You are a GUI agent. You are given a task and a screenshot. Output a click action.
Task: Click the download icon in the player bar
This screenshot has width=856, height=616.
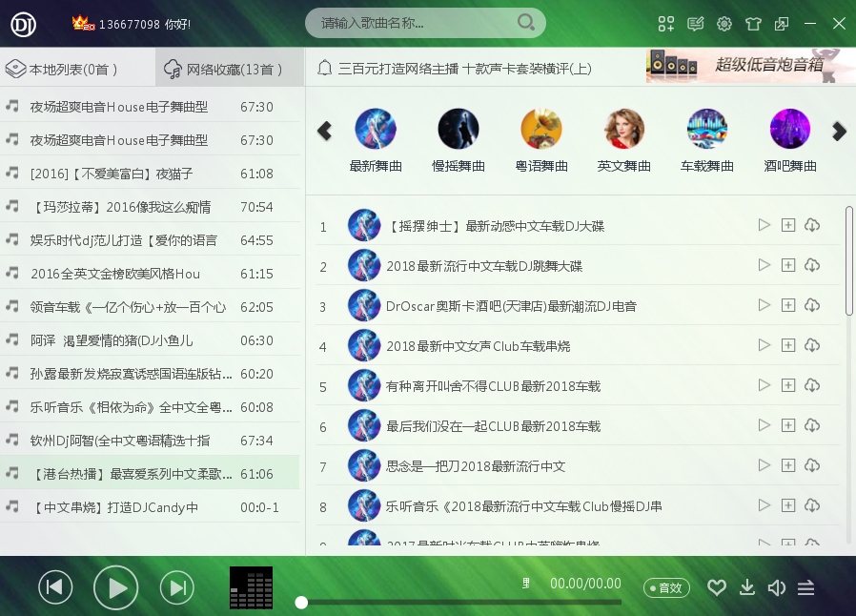click(747, 587)
